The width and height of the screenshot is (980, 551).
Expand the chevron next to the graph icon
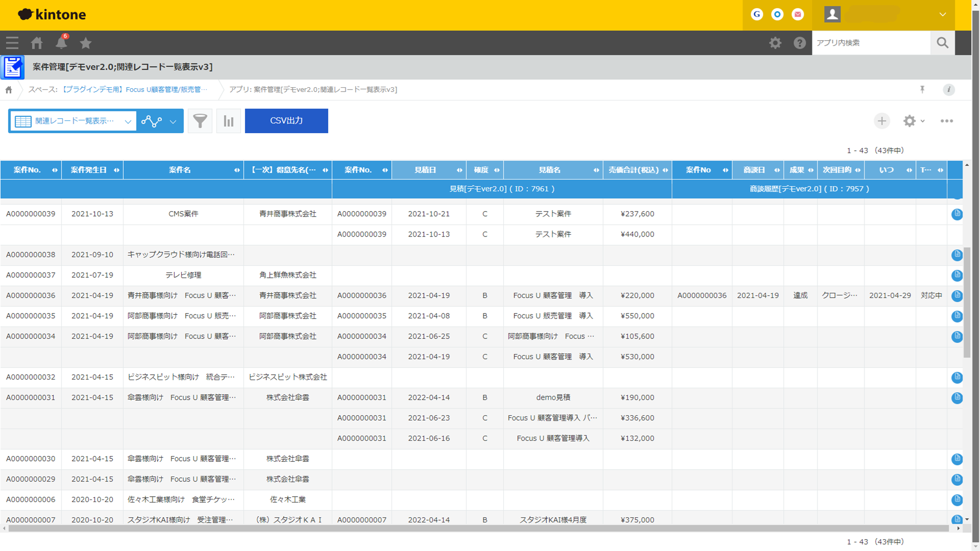coord(171,120)
